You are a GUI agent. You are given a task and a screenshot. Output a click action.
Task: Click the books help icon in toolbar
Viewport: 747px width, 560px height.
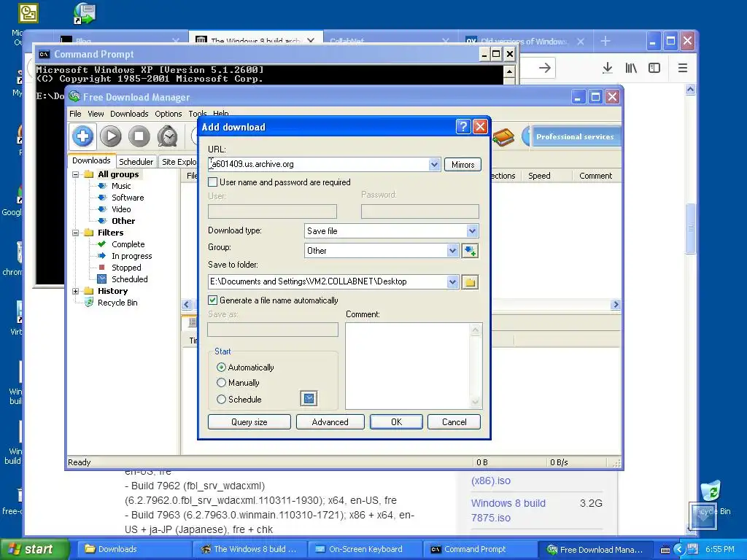[x=503, y=138]
